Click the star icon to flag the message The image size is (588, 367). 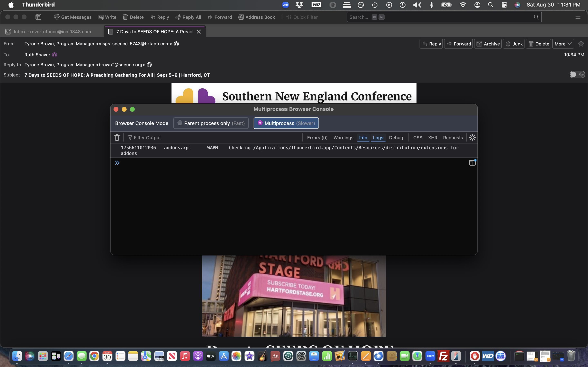pos(581,44)
